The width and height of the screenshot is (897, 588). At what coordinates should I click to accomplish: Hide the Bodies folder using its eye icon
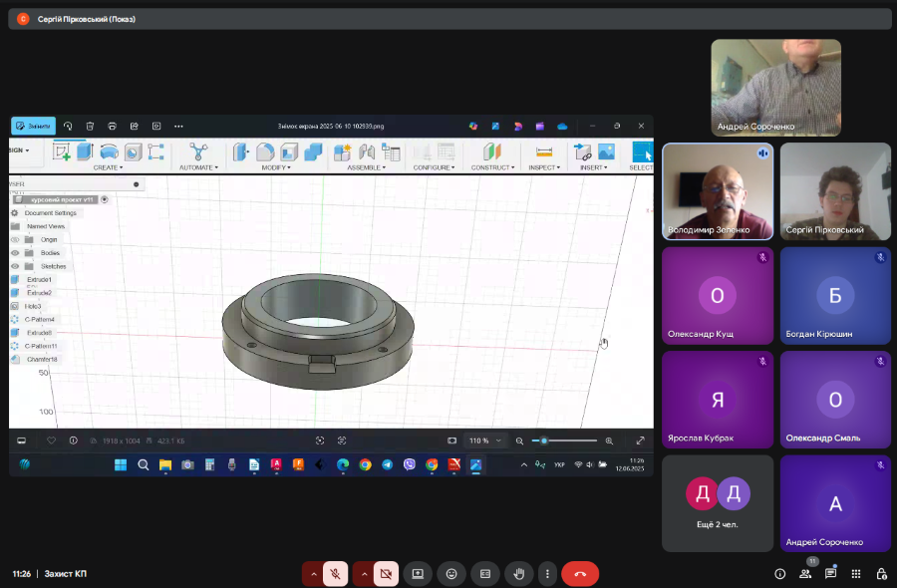click(15, 253)
